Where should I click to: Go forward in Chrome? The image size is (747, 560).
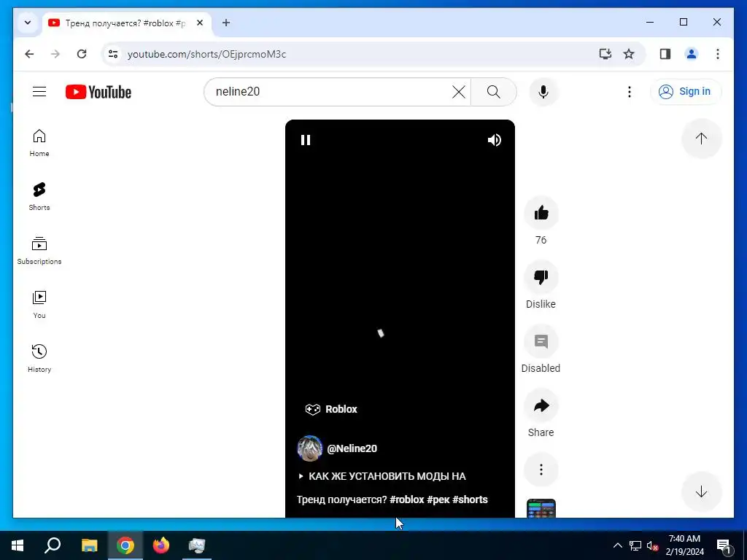click(x=55, y=54)
